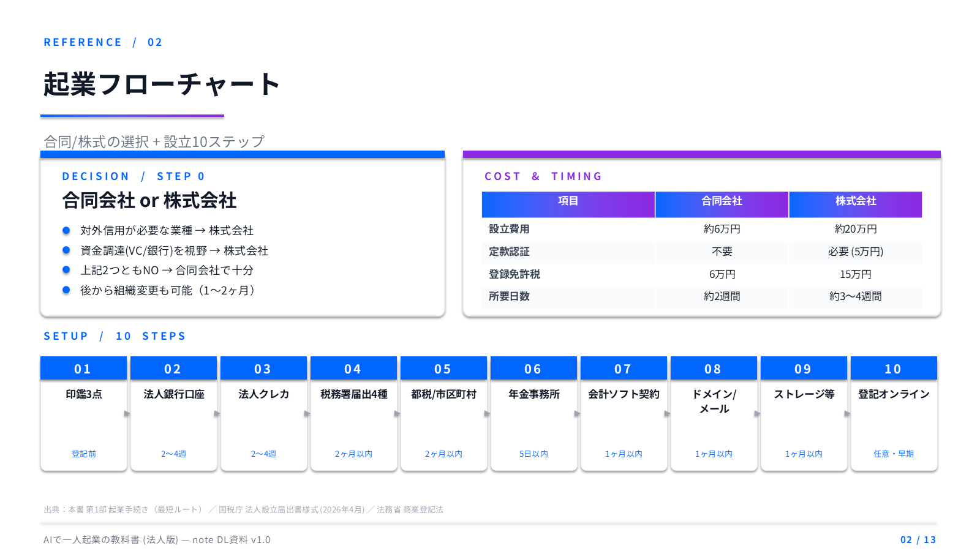Click bullet 上記2つともNO → 合同会社で十分
This screenshot has width=980, height=551.
(x=167, y=270)
